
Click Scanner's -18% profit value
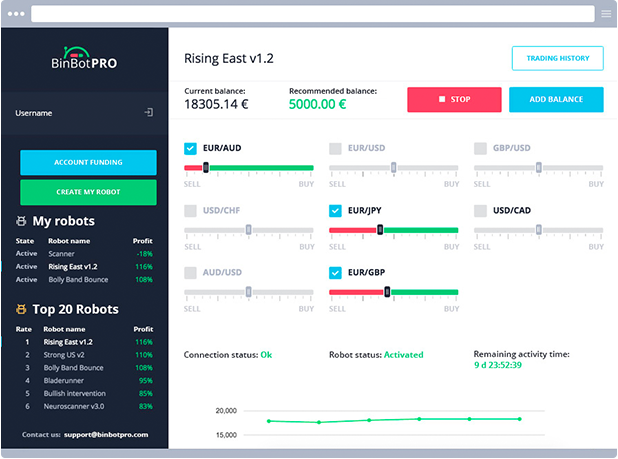(145, 254)
